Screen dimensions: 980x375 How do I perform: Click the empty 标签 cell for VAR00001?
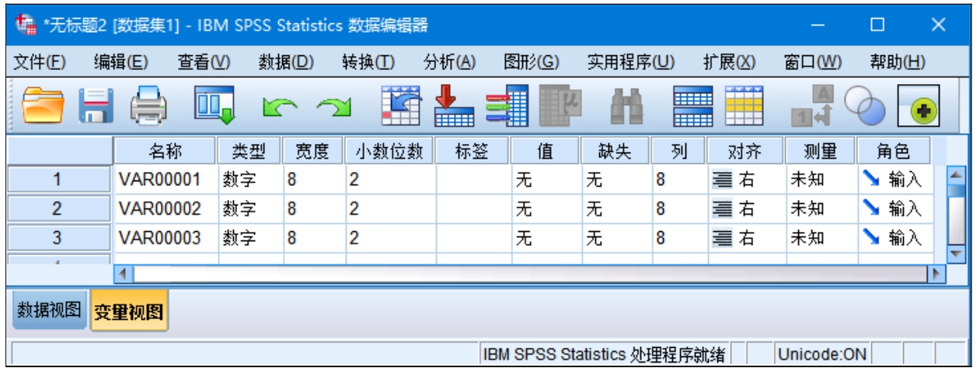[473, 180]
